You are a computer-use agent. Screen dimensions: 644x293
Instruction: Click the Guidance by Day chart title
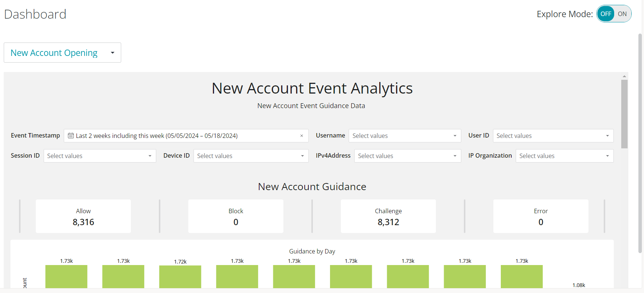point(312,251)
